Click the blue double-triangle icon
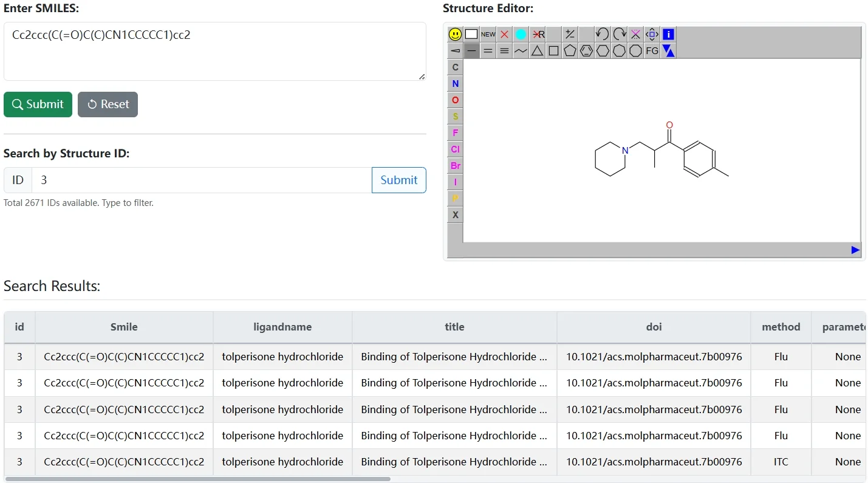Screen dimensions: 868x483 668,51
